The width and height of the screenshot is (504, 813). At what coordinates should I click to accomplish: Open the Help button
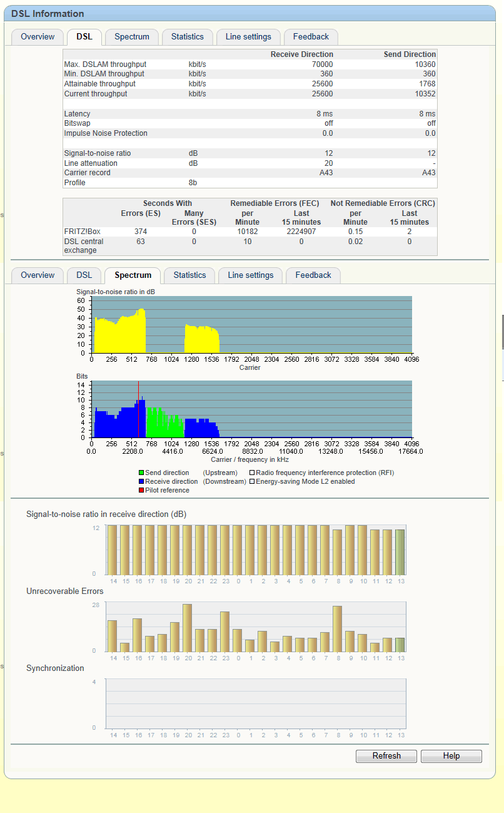coord(451,756)
